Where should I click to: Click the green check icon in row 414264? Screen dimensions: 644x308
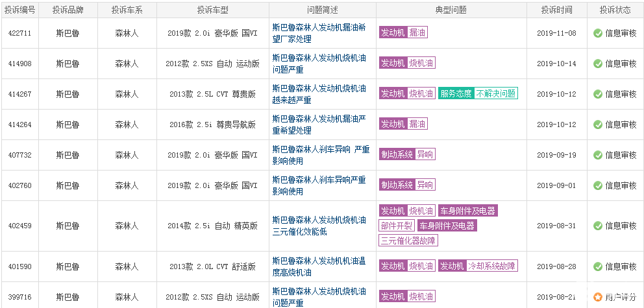(x=598, y=124)
